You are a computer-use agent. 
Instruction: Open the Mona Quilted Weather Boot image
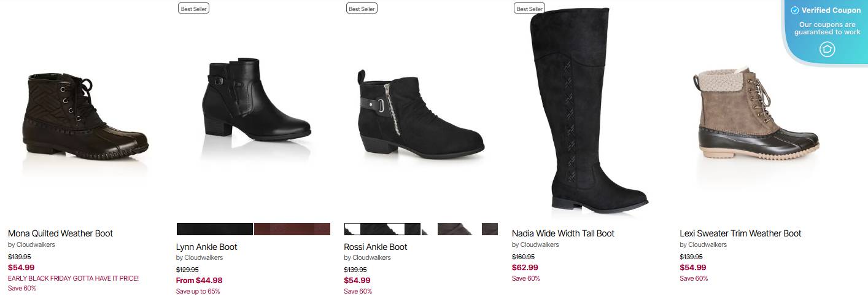(86, 117)
